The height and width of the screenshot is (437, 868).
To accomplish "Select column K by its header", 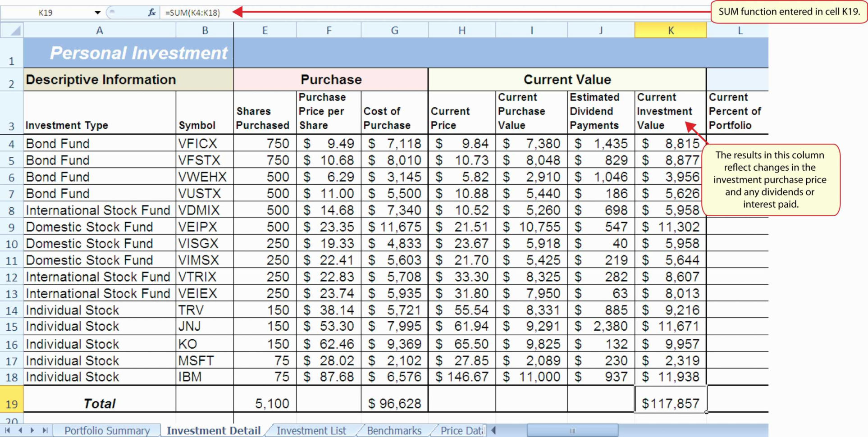I will pyautogui.click(x=670, y=30).
